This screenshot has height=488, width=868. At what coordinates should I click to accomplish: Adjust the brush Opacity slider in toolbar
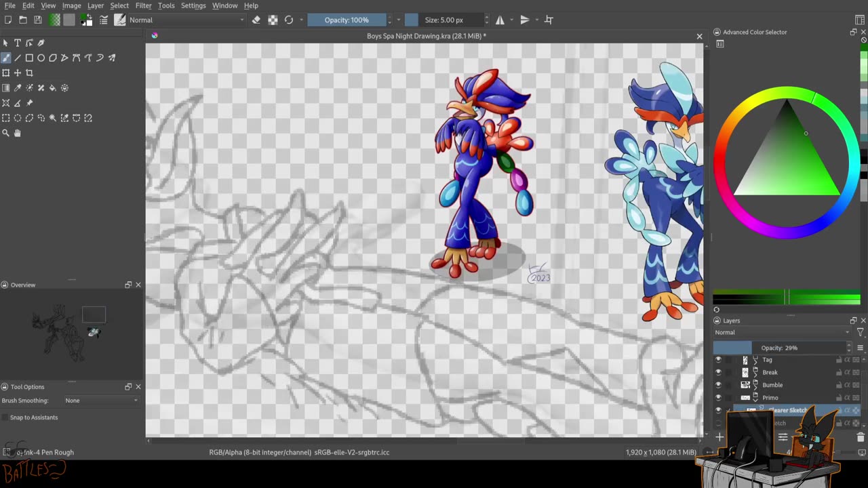347,20
